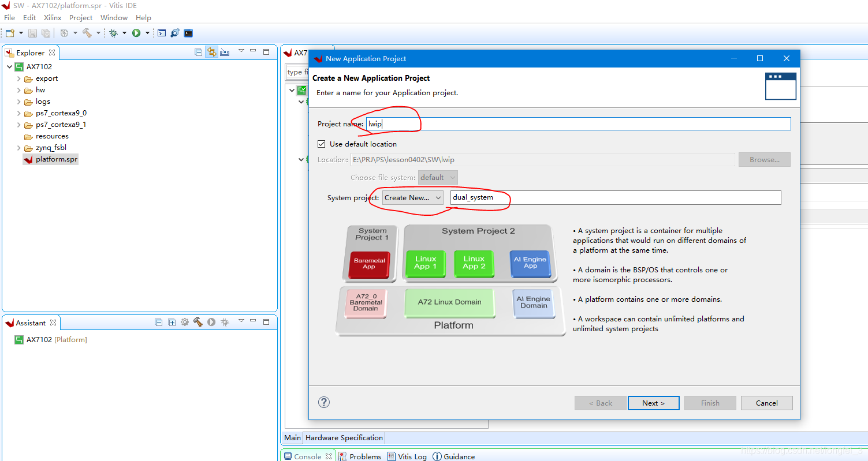
Task: Click the Save toolbar icon
Action: pos(33,33)
